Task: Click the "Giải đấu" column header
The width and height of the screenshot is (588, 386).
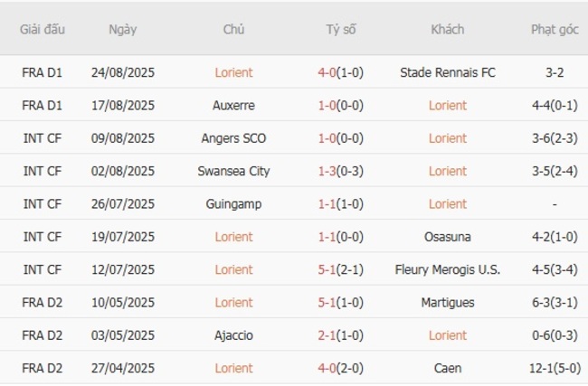Action: 43,30
